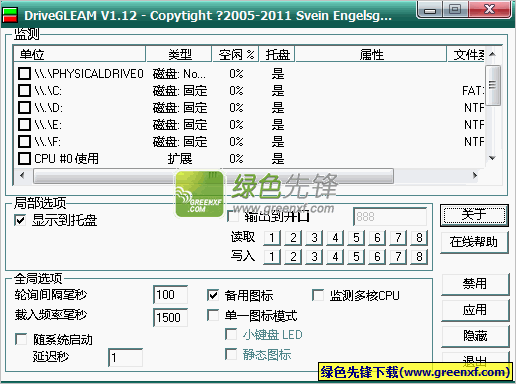Image resolution: width=516 pixels, height=384 pixels.
Task: Click the 属性 column header
Action: click(x=371, y=54)
